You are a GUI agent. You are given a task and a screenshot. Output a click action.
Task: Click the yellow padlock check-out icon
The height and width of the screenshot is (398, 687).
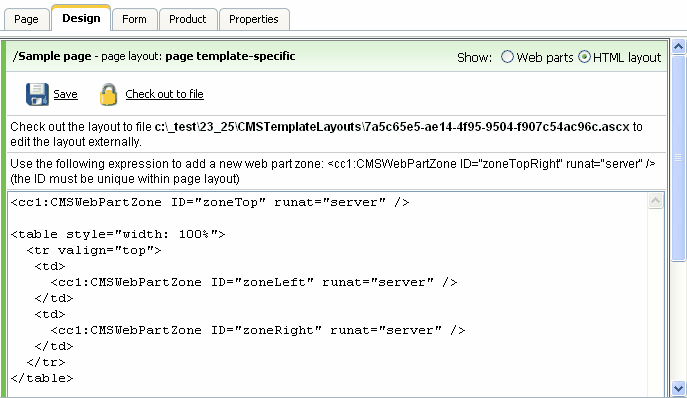tap(108, 94)
